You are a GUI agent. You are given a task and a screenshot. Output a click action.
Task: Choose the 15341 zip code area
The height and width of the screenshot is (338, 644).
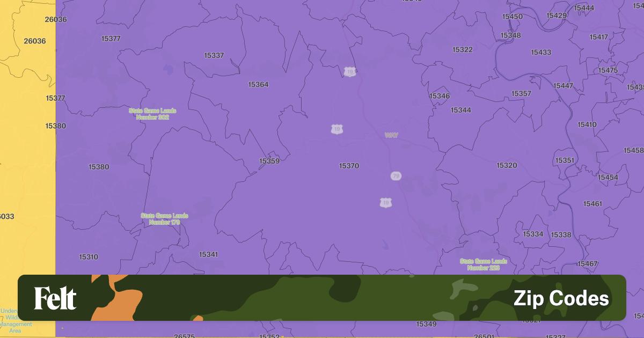click(208, 254)
